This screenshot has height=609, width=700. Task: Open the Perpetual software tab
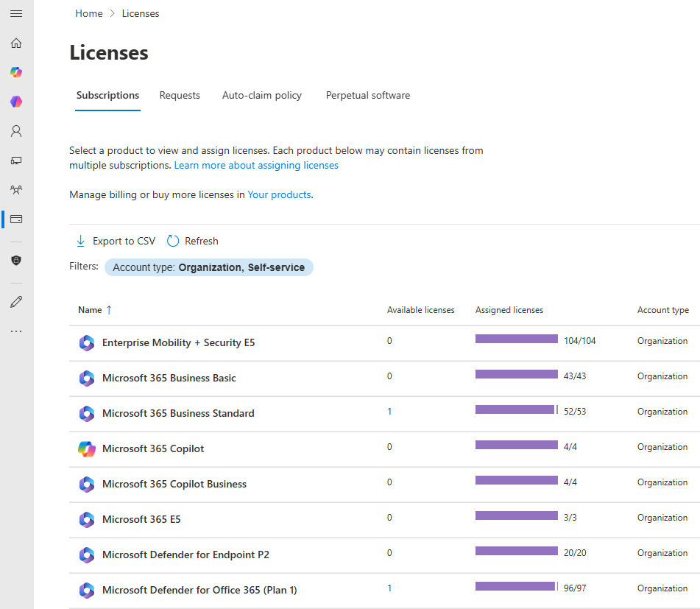pyautogui.click(x=368, y=95)
